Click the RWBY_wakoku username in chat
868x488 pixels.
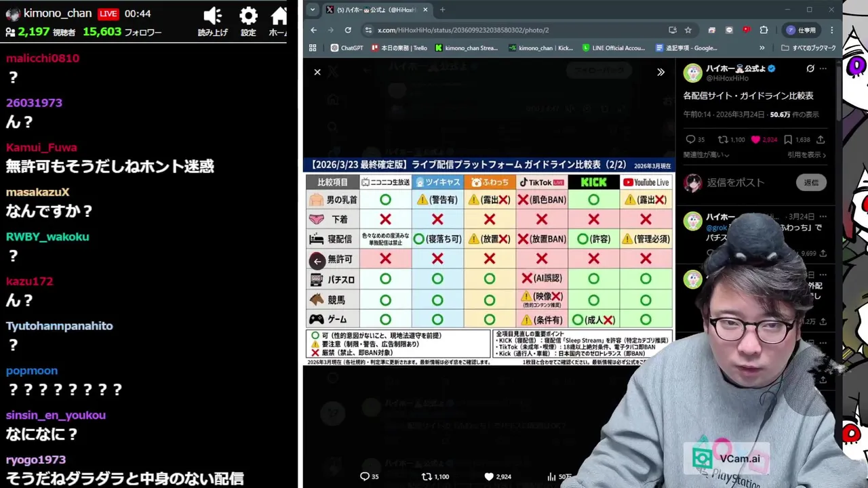tap(47, 237)
